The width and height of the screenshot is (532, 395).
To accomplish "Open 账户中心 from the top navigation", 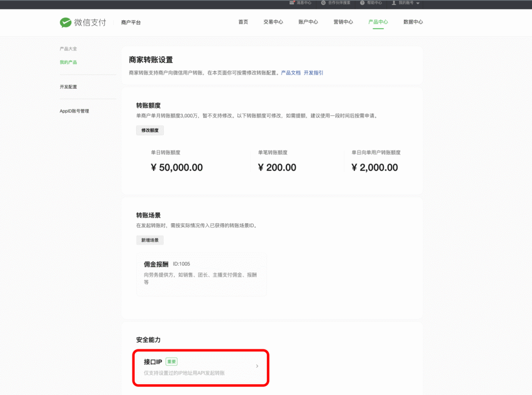I will pos(308,22).
